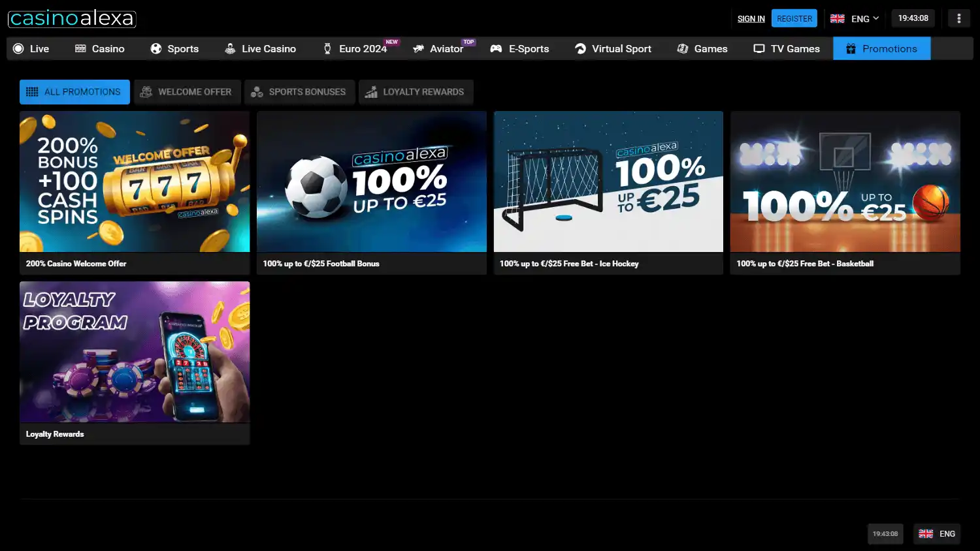Click the Casino slot icon in navbar
The width and height of the screenshot is (980, 551).
pos(80,48)
